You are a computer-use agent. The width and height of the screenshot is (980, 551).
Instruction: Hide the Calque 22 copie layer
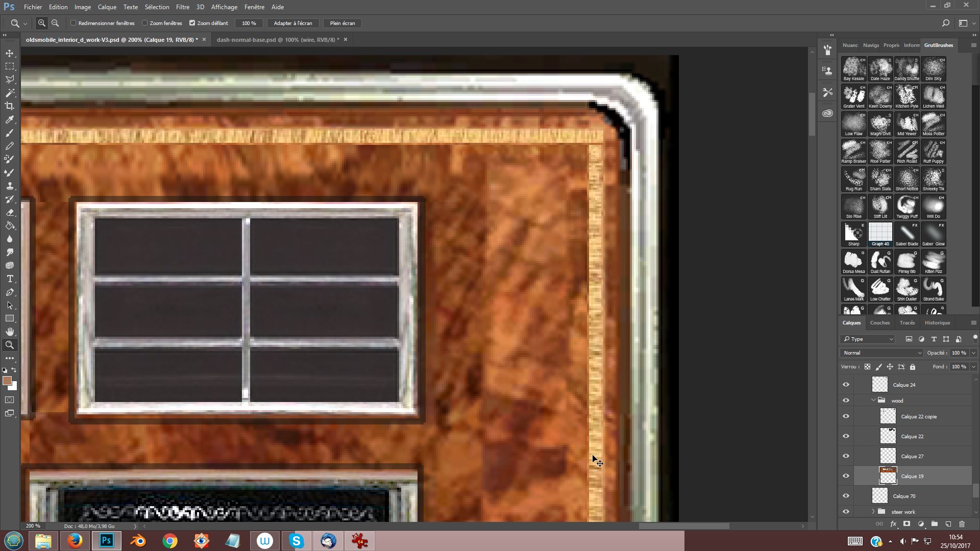tap(846, 416)
